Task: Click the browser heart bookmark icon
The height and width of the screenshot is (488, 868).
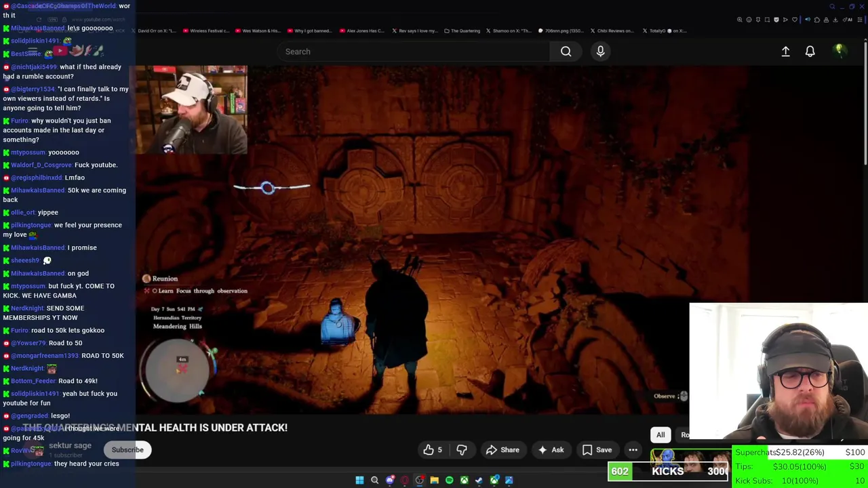Action: (x=795, y=20)
